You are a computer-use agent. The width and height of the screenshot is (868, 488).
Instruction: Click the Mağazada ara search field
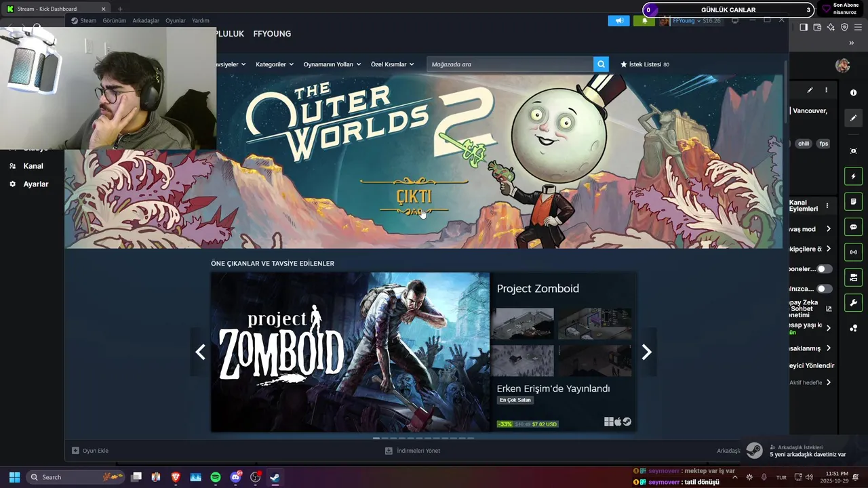(510, 64)
